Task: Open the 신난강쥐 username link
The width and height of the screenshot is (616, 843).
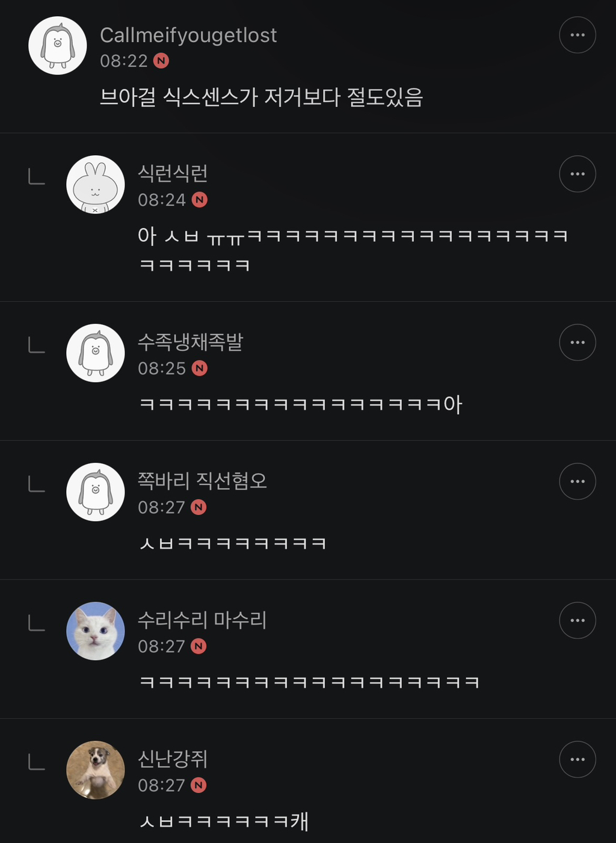Action: [173, 759]
